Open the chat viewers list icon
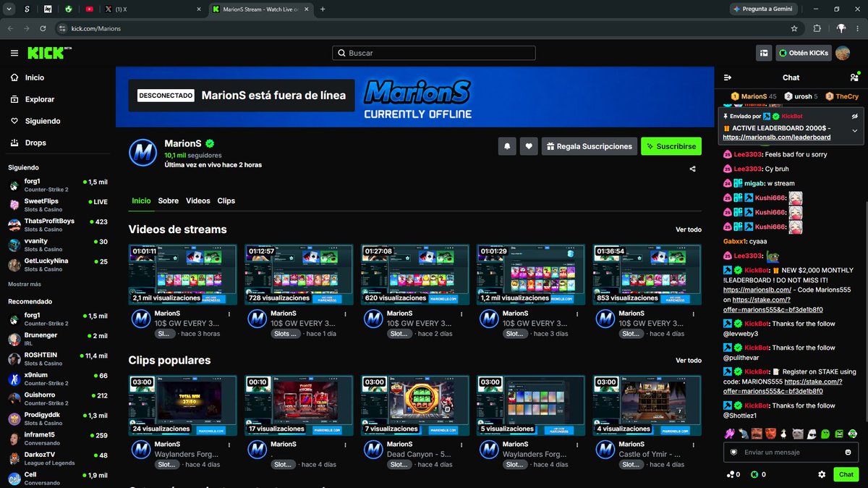 point(854,77)
